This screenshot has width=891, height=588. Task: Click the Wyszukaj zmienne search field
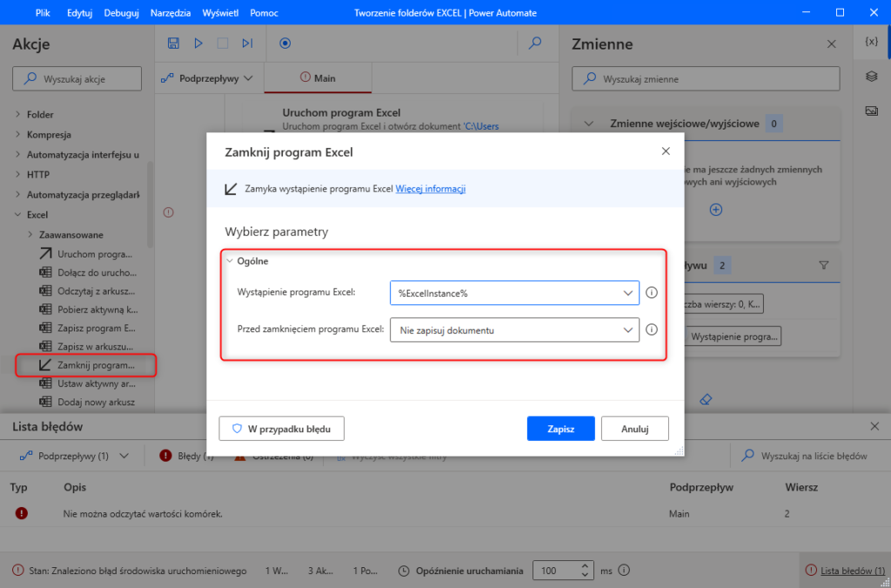706,79
